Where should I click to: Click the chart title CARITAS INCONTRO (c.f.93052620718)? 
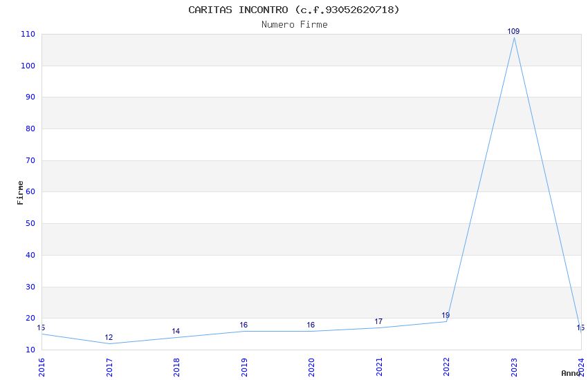(293, 10)
